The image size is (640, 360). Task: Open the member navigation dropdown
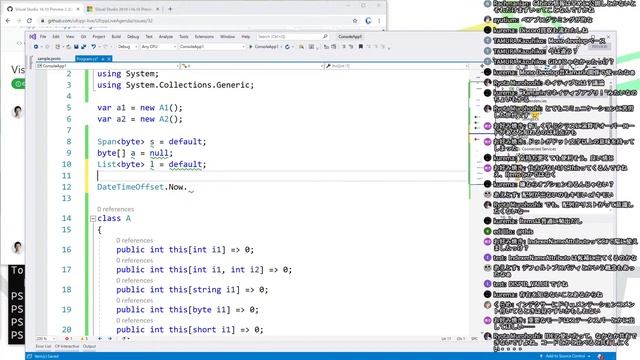[397, 66]
